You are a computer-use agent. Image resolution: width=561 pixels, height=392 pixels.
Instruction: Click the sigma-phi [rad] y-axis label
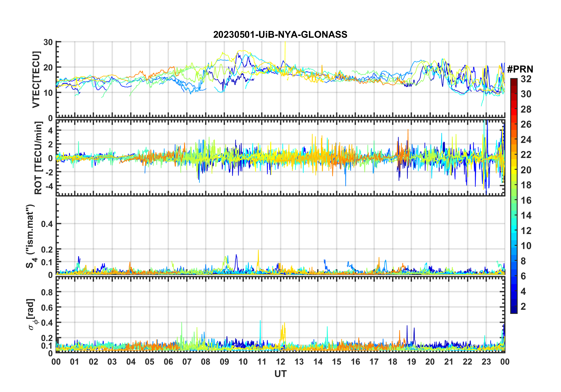point(32,314)
